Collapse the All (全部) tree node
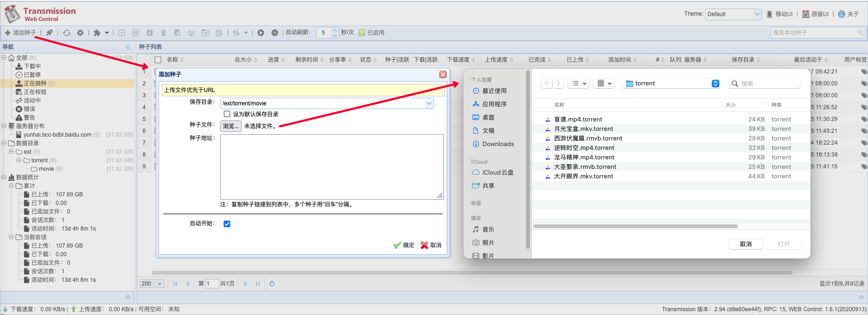868x315 pixels. click(x=4, y=58)
